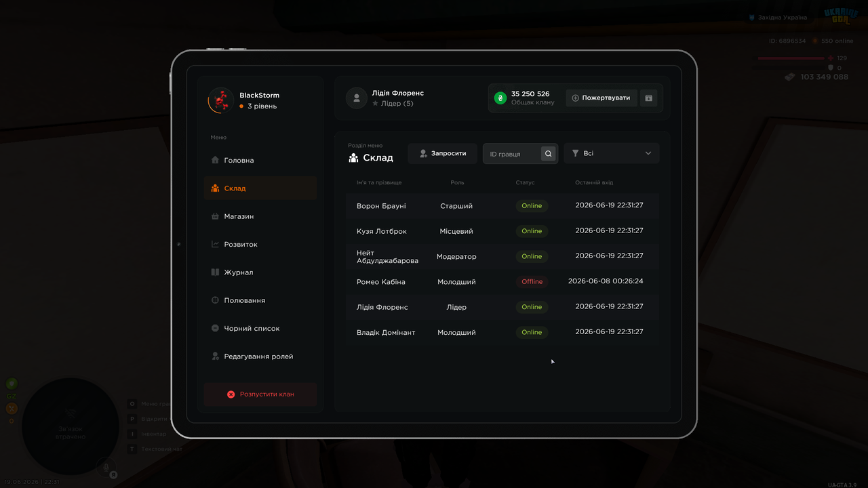Click Пожертвувати donate button

(601, 98)
